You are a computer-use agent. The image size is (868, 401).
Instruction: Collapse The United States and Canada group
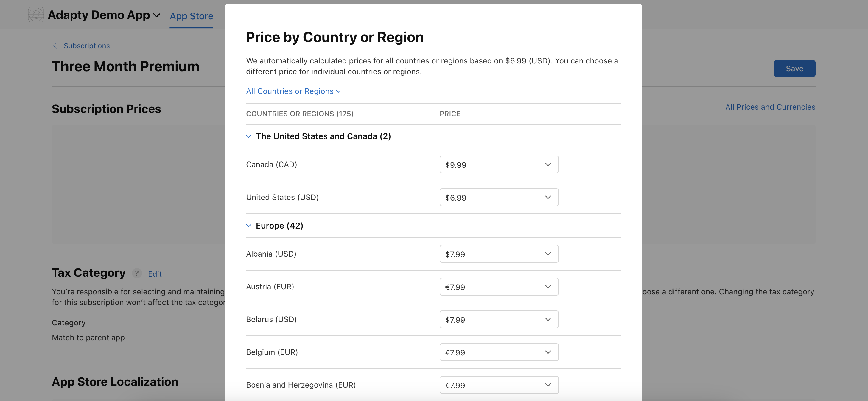click(249, 136)
